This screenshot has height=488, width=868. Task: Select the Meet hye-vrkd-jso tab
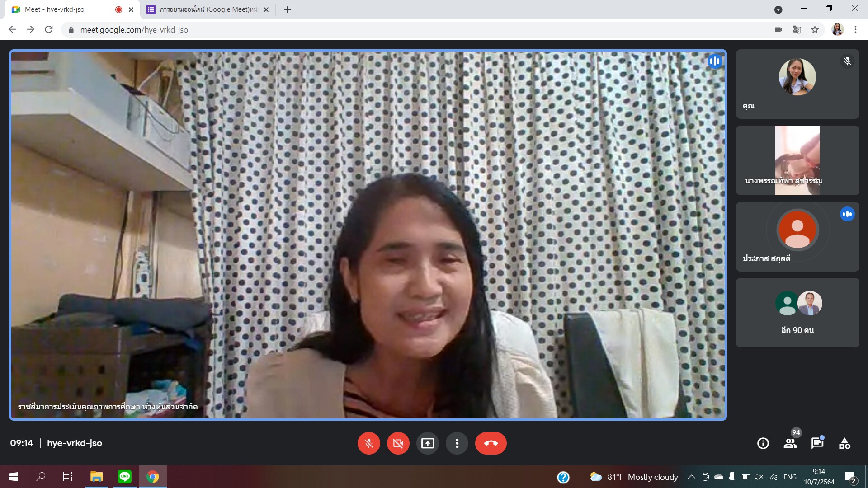[54, 9]
